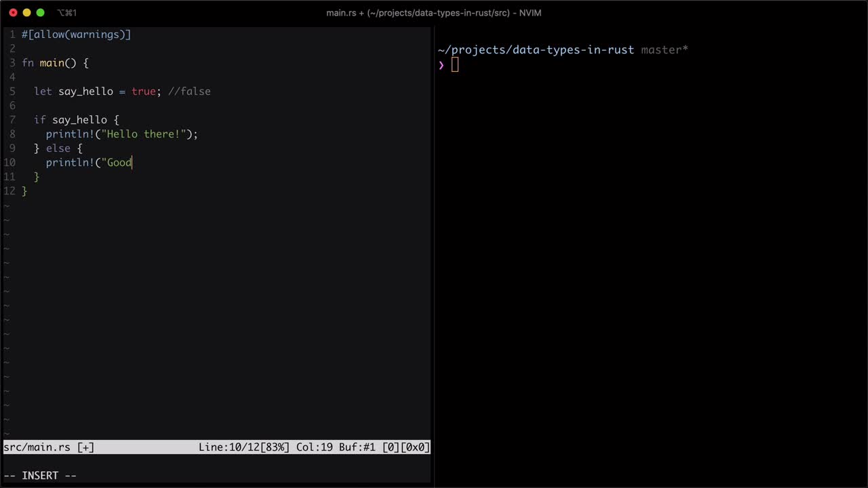Click the -- INSERT -- mode indicator

click(40, 476)
